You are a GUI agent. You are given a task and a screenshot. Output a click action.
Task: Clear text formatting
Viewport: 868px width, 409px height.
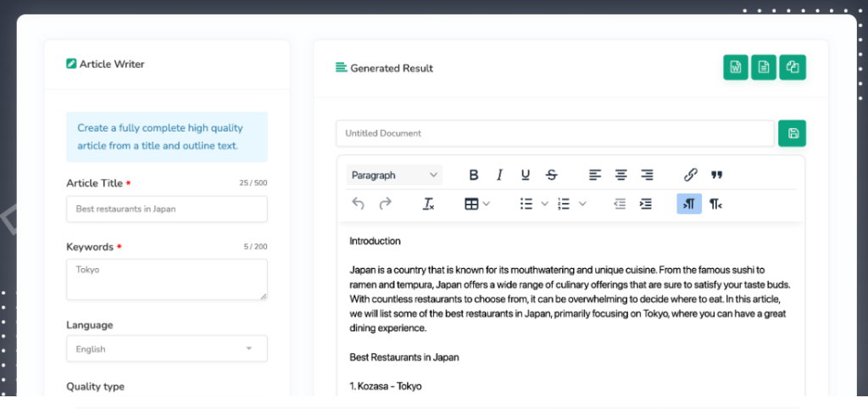tap(428, 204)
